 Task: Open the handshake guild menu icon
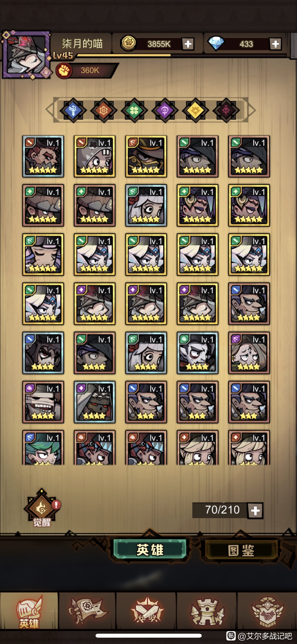point(267,611)
